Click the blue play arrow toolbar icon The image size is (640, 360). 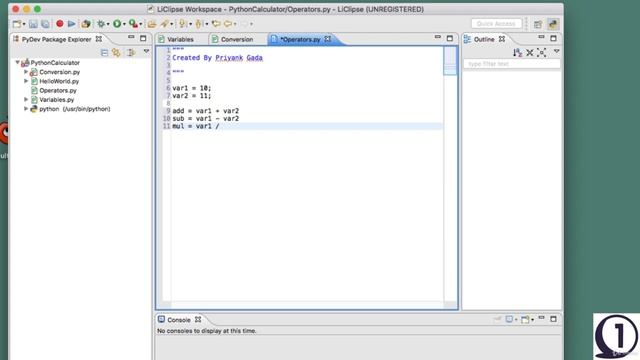(x=71, y=24)
